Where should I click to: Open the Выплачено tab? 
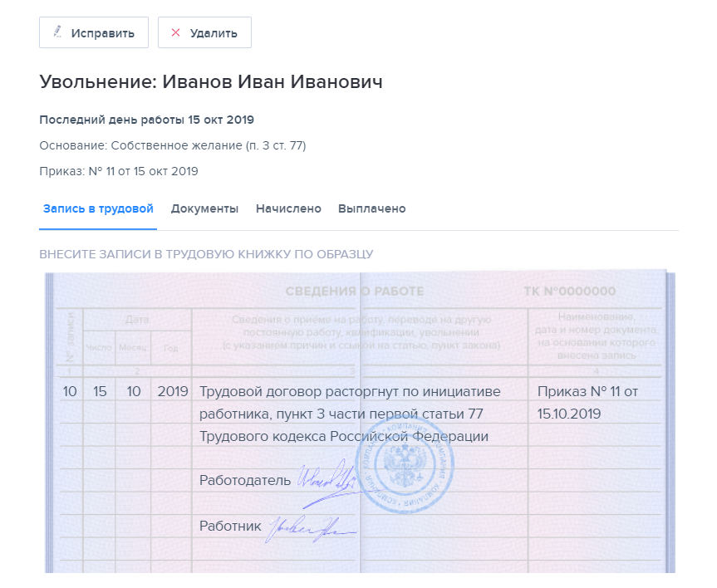(x=371, y=208)
